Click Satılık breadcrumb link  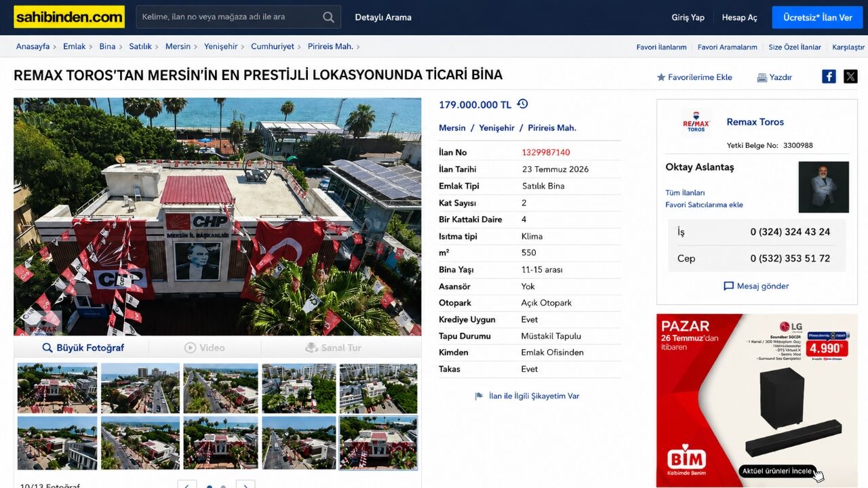(140, 47)
